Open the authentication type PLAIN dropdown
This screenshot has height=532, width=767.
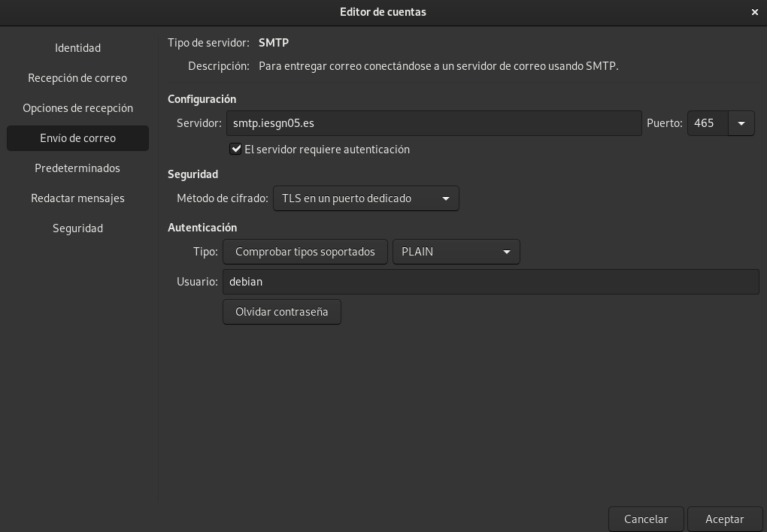click(x=456, y=252)
